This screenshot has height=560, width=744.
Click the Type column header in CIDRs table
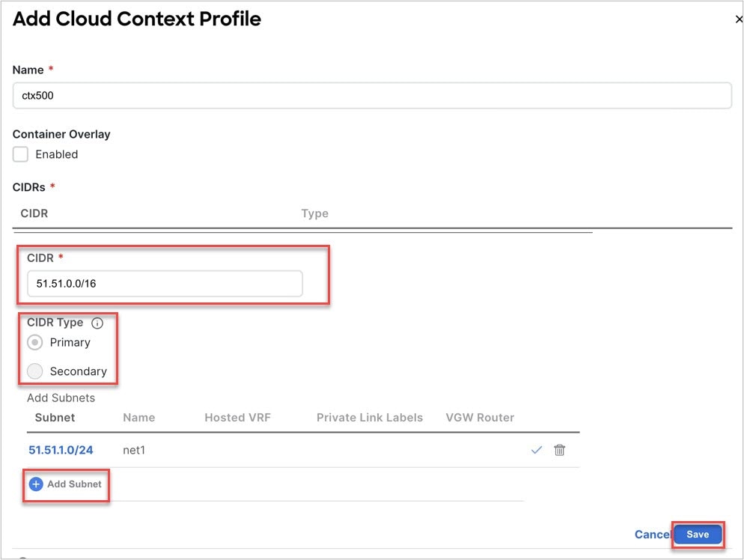click(x=314, y=213)
